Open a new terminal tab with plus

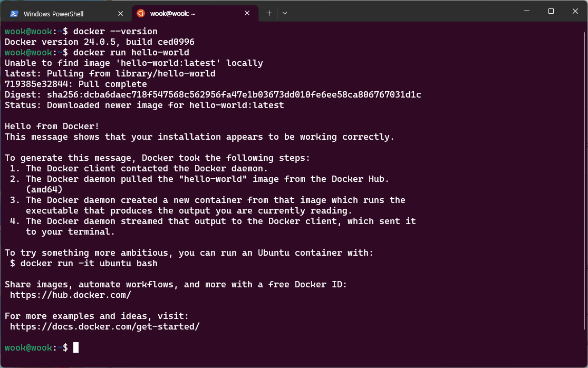click(x=269, y=13)
